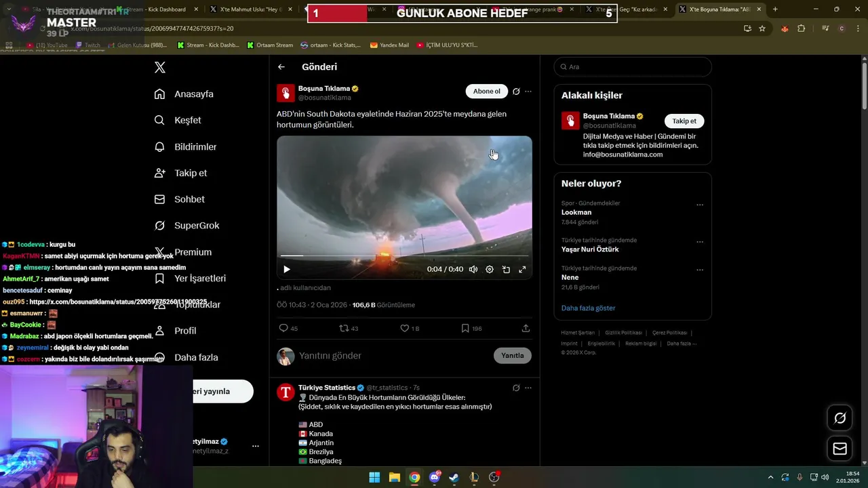Open system volume tray icon
Image resolution: width=868 pixels, height=488 pixels.
[825, 477]
